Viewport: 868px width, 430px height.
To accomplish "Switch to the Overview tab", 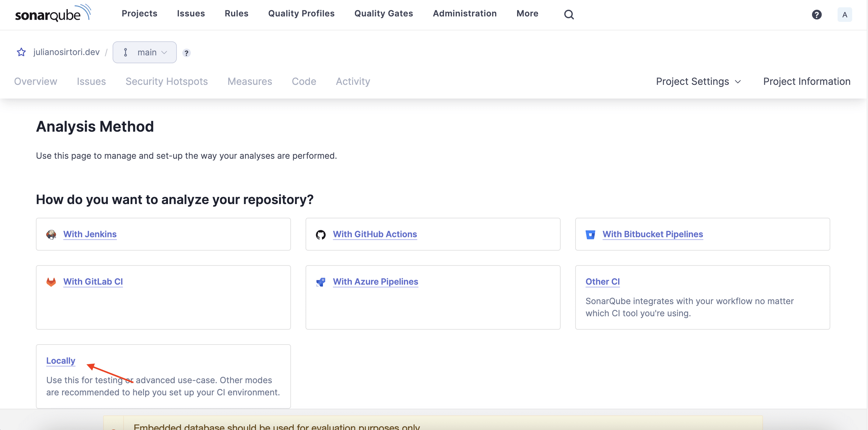I will 36,81.
